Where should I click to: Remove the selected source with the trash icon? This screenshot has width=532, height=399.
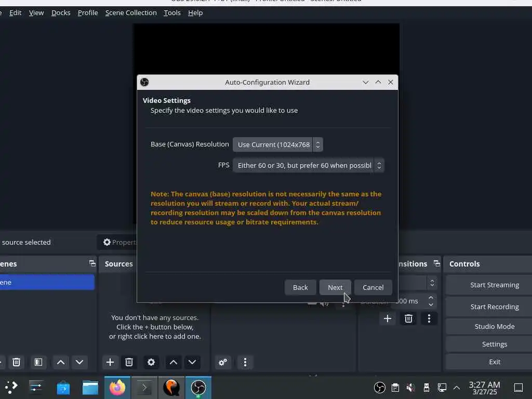pyautogui.click(x=129, y=362)
